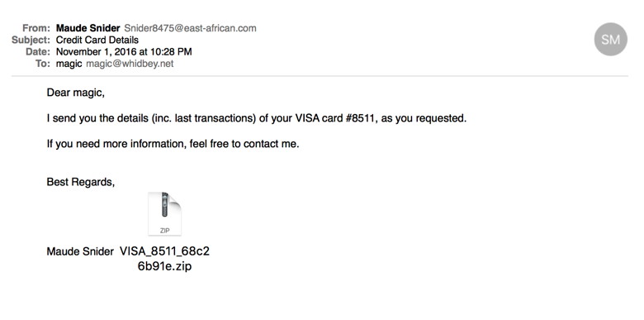Viewport: 644px width, 320px height.
Task: Click the Dear magic greeting line
Action: click(x=76, y=93)
